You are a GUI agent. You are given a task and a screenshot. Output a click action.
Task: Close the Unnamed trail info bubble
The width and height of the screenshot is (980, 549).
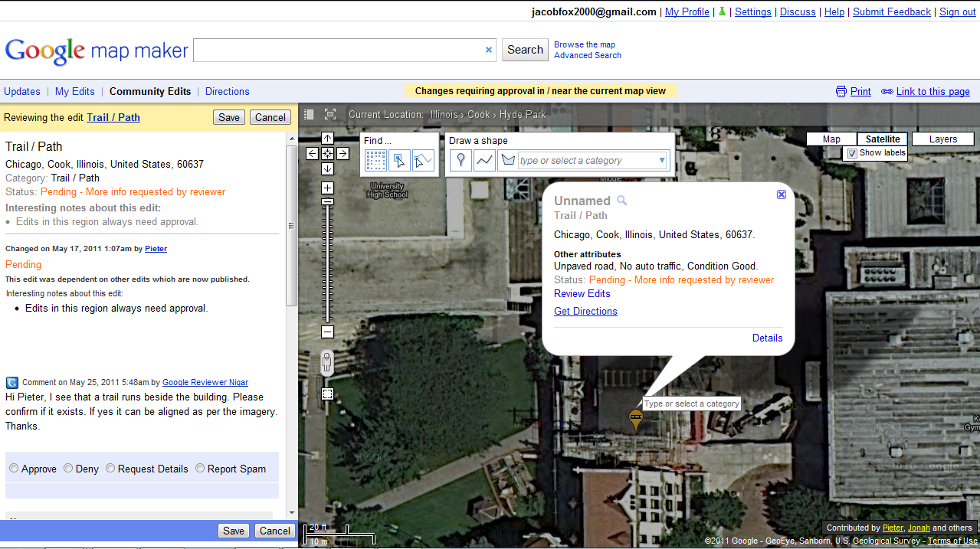(x=782, y=194)
